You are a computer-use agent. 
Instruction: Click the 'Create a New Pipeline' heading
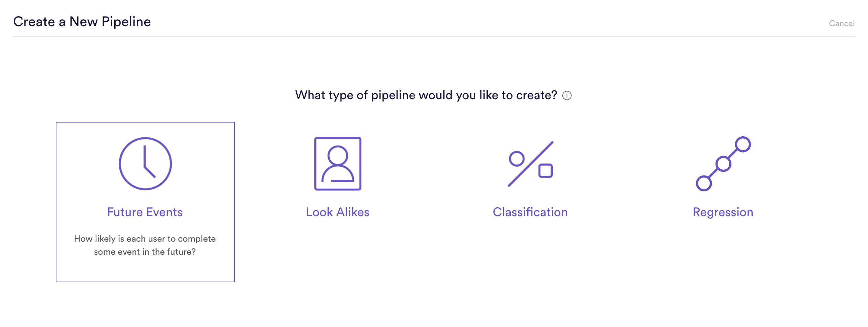pos(82,22)
